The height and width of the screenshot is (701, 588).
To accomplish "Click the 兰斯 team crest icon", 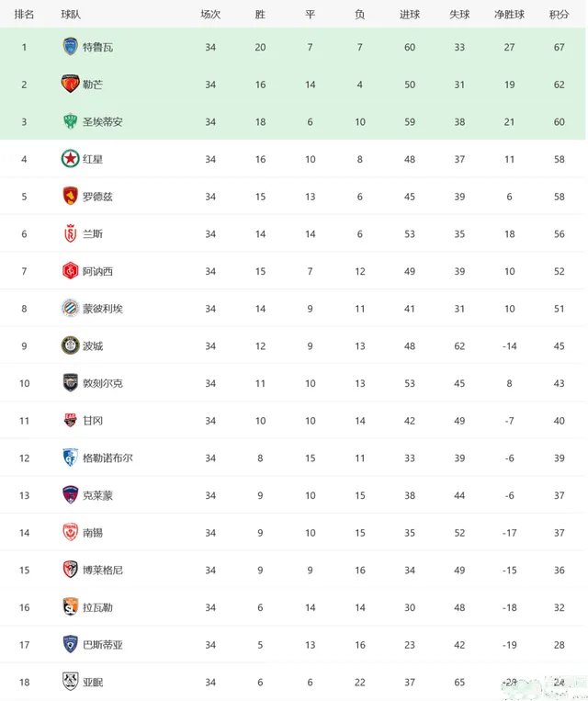I will 70,233.
